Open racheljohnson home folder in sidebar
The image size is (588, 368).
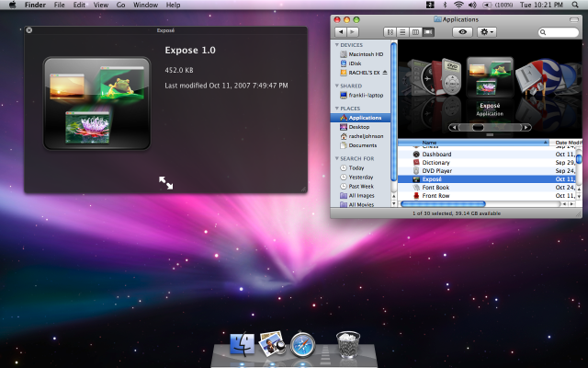click(x=361, y=136)
